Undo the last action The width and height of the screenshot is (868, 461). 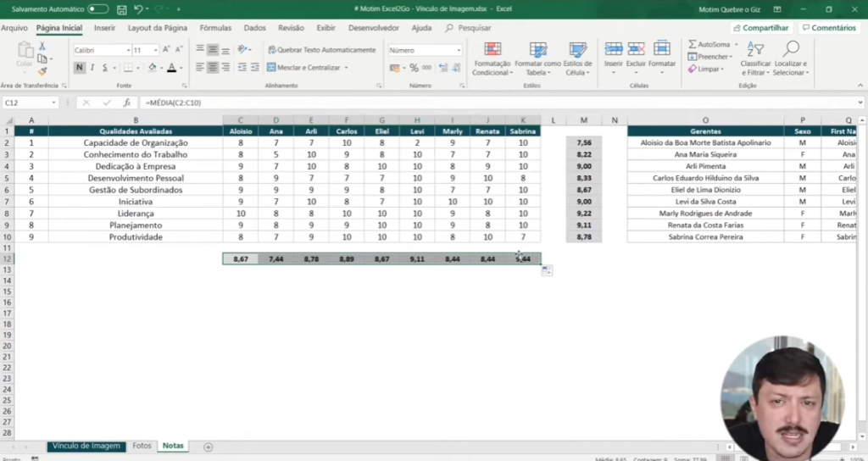138,9
